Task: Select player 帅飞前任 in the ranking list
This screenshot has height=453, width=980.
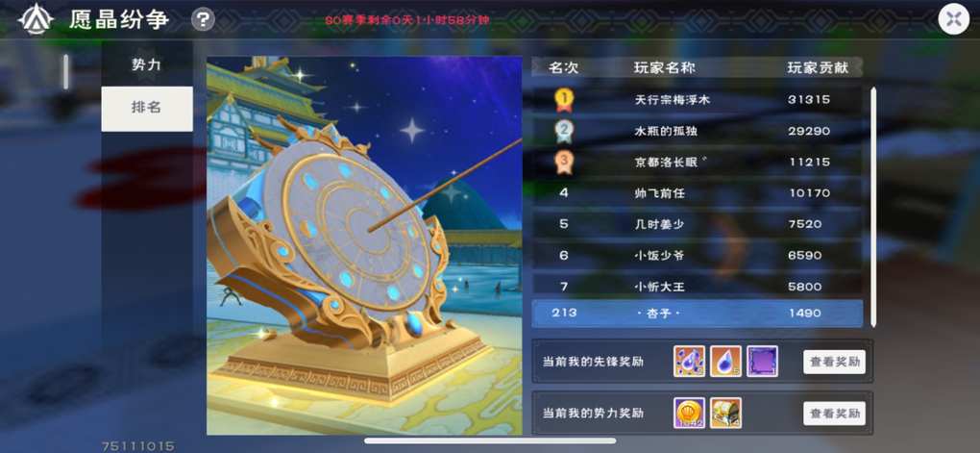Action: click(x=697, y=192)
